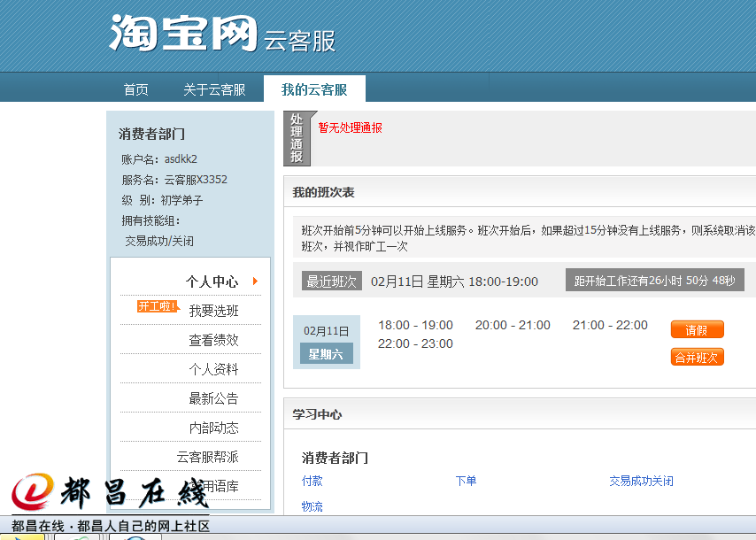Click the orange 开工啦! badge

click(x=158, y=306)
